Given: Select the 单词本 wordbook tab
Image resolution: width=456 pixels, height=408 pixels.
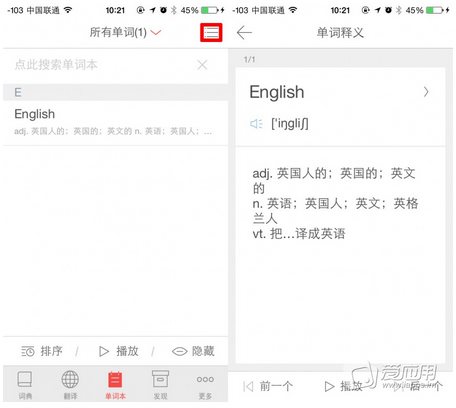Looking at the screenshot, I should pyautogui.click(x=115, y=385).
